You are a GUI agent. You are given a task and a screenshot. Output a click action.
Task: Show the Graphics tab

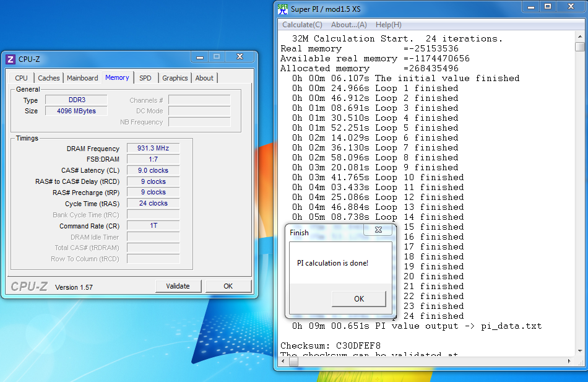[175, 78]
